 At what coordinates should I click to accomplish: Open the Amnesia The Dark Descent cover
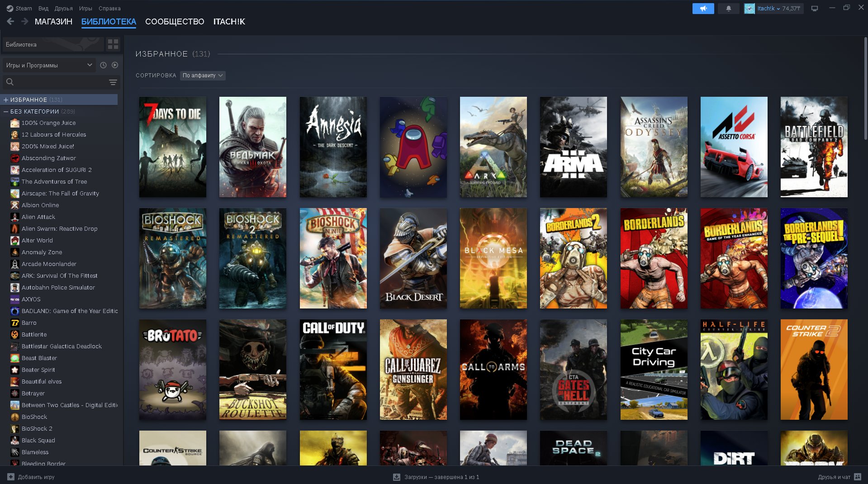pos(333,147)
